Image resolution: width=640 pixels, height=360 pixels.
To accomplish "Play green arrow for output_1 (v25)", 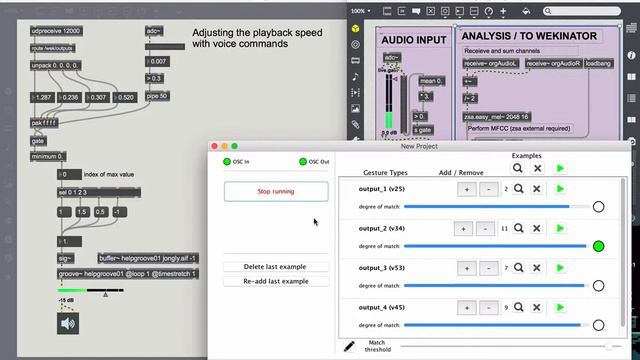I will click(x=560, y=189).
